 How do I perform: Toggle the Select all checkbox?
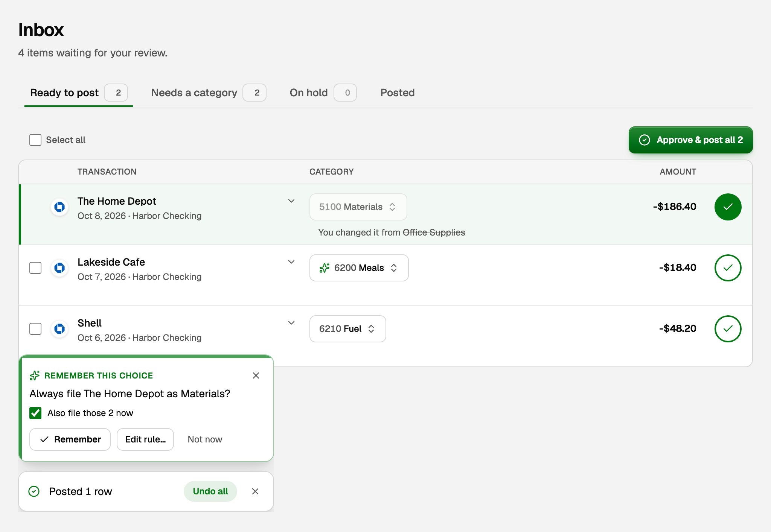pos(35,140)
